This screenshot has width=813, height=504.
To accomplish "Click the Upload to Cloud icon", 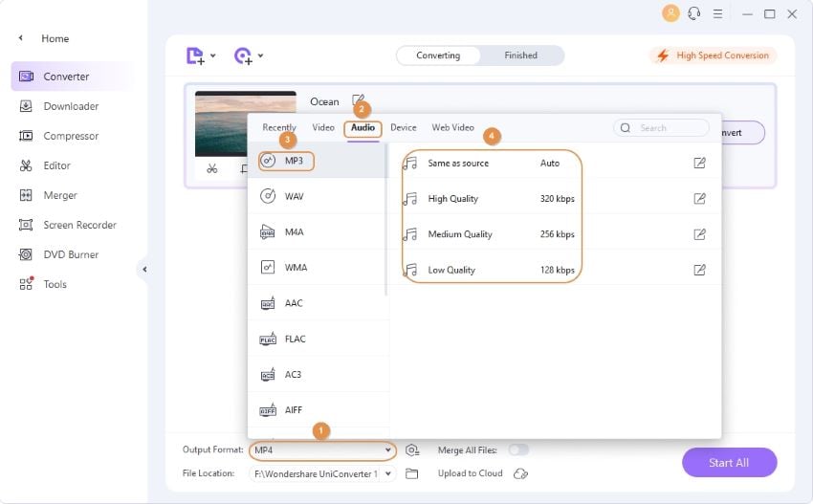I will (520, 473).
